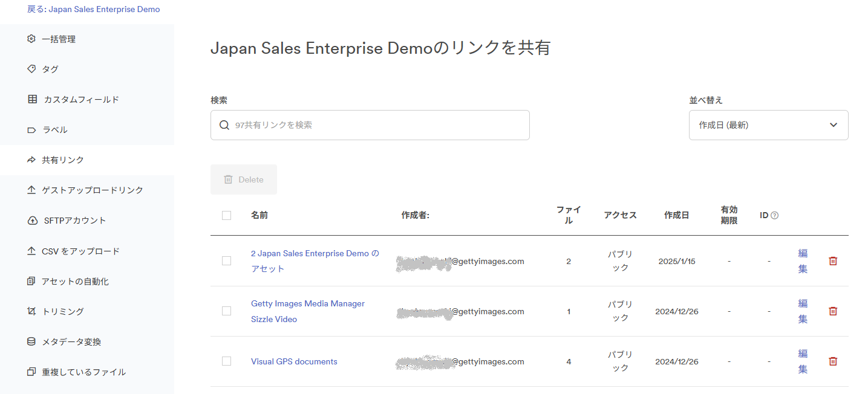Viewport: 868px width, 394px height.
Task: Click the creator email in Visual GPS documents row
Action: [x=460, y=361]
